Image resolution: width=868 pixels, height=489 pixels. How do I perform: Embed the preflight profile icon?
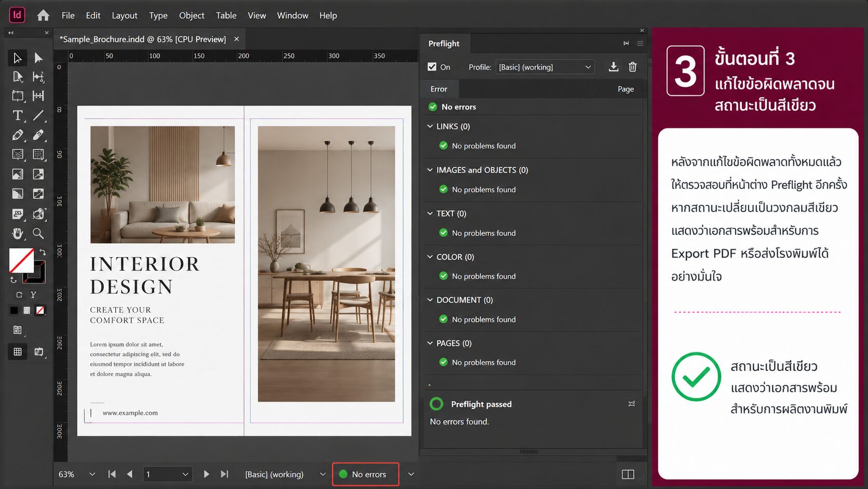click(613, 67)
